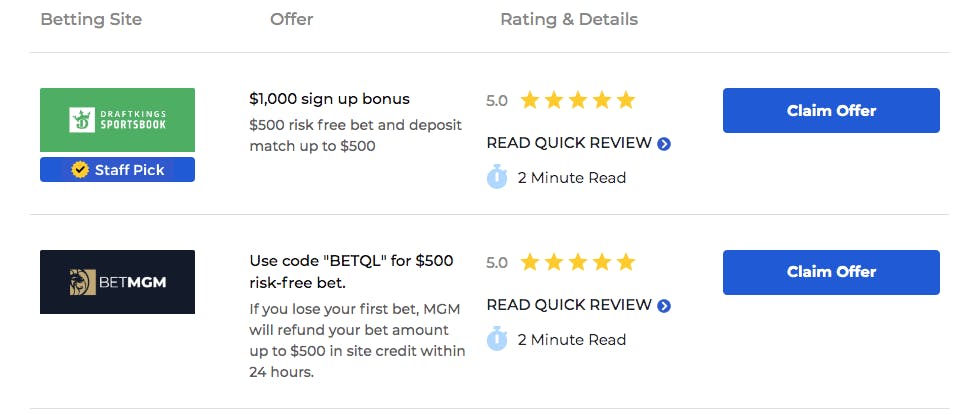Click the blue arrow icon beside DraftKings quick review

click(664, 144)
